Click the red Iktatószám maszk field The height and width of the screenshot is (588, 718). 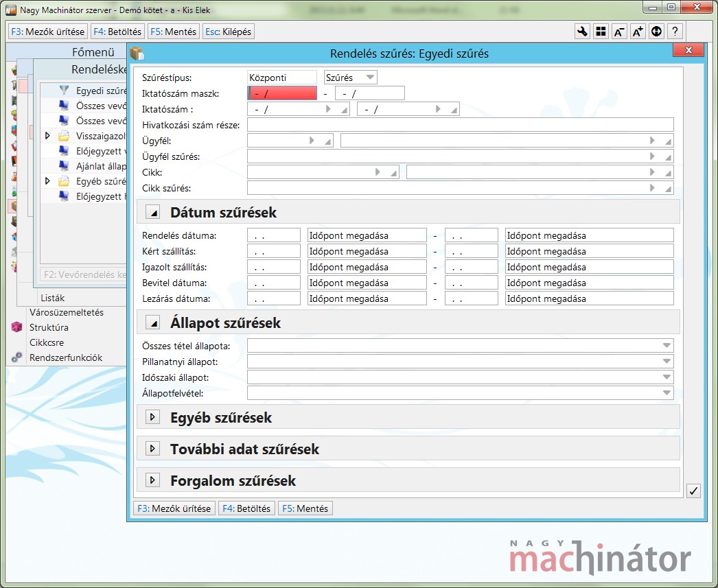click(x=281, y=93)
